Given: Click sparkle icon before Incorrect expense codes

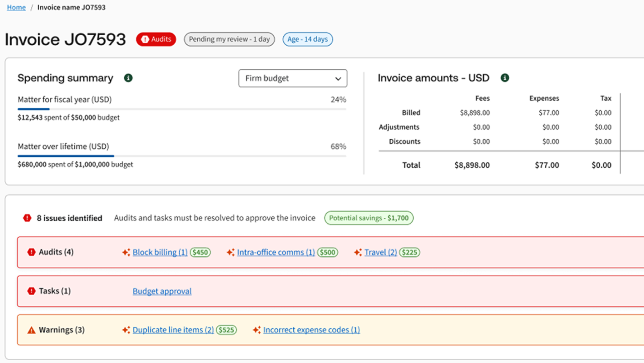Looking at the screenshot, I should (x=257, y=330).
